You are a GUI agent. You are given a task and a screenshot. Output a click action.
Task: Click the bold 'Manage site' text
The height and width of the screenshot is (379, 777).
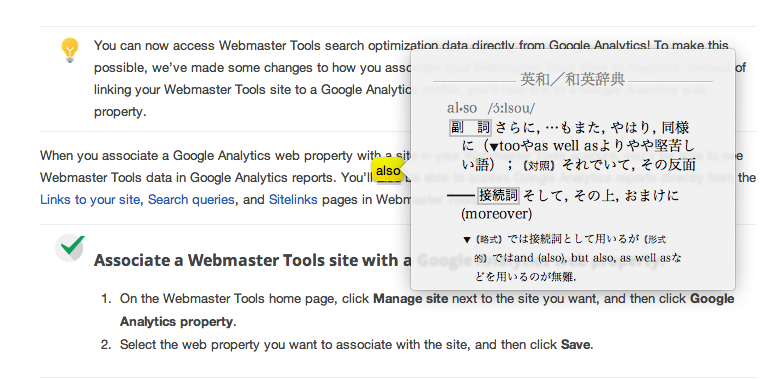(411, 299)
